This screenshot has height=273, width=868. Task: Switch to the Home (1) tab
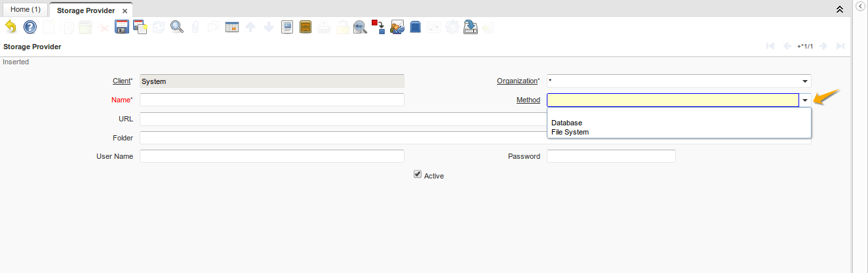pos(25,10)
